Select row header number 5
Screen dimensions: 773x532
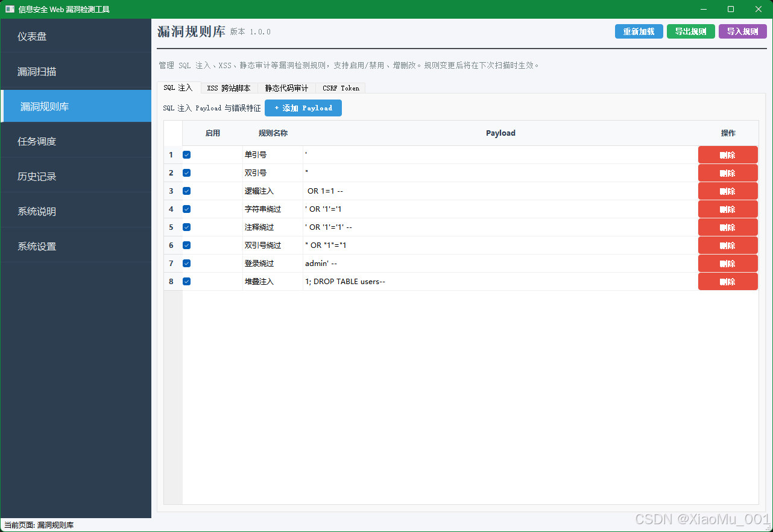pos(173,227)
